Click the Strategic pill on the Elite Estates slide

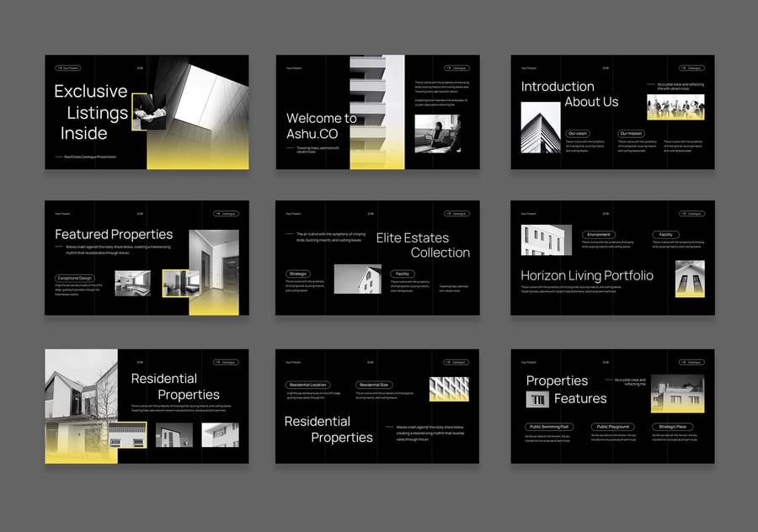pyautogui.click(x=299, y=274)
